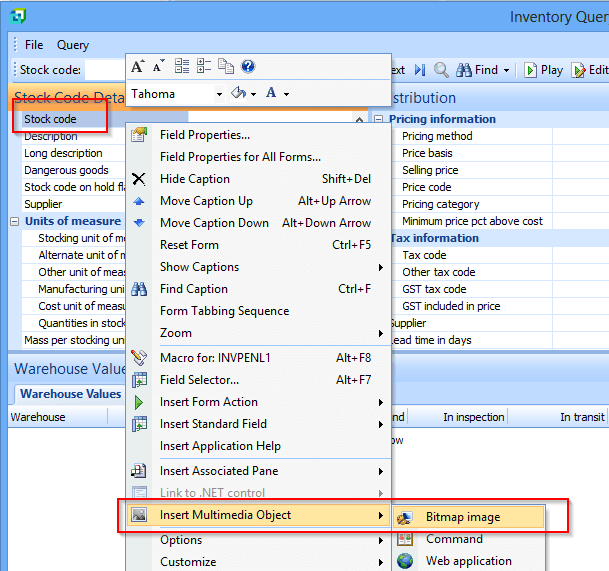Click the last record arrow icon
609x571 pixels.
pos(420,70)
